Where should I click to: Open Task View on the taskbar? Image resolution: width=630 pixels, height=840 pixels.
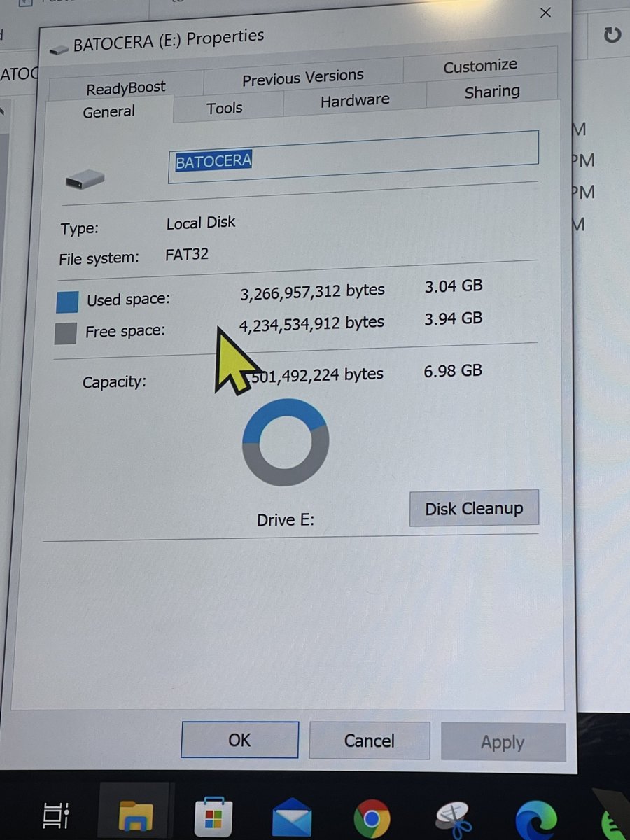(55, 816)
